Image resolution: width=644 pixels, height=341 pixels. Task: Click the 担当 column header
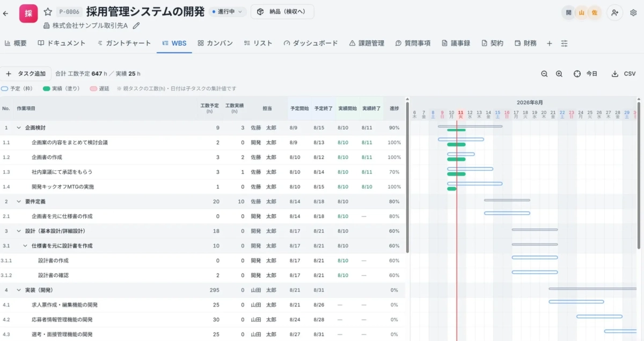pyautogui.click(x=267, y=108)
